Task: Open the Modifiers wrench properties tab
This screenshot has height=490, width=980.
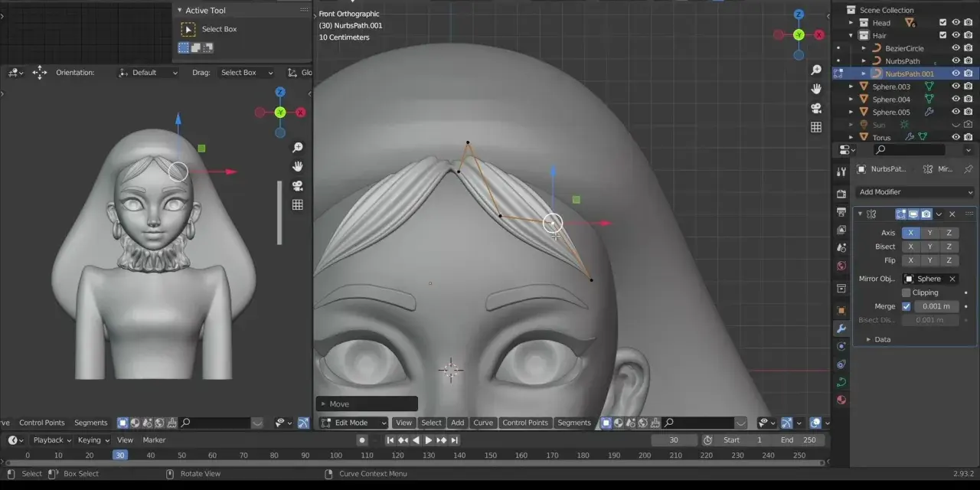Action: coord(841,328)
